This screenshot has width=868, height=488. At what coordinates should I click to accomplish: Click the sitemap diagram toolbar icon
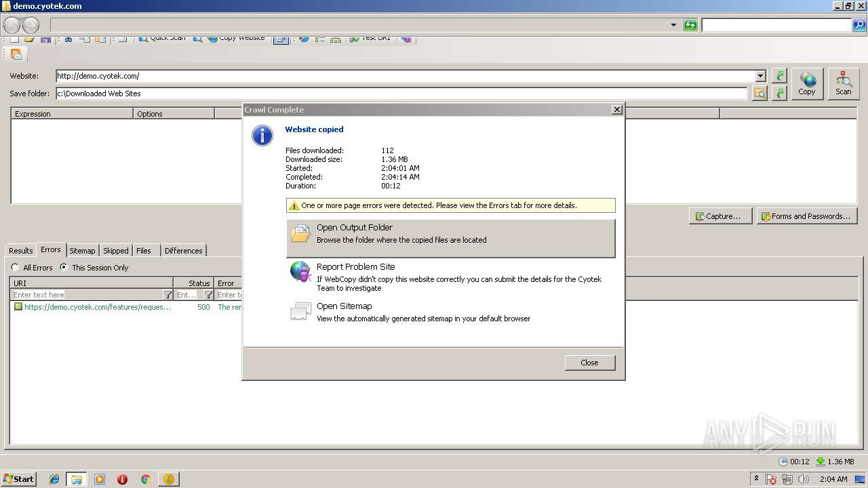(336, 39)
